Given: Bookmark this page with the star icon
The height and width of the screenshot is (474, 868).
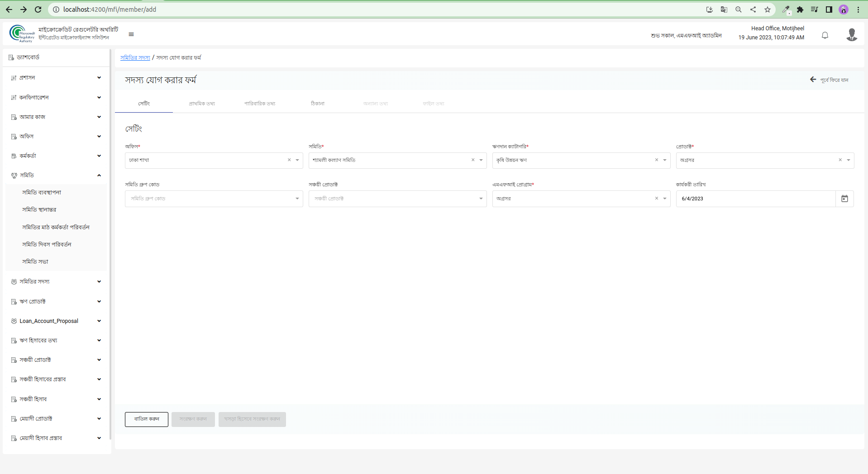Looking at the screenshot, I should [768, 9].
